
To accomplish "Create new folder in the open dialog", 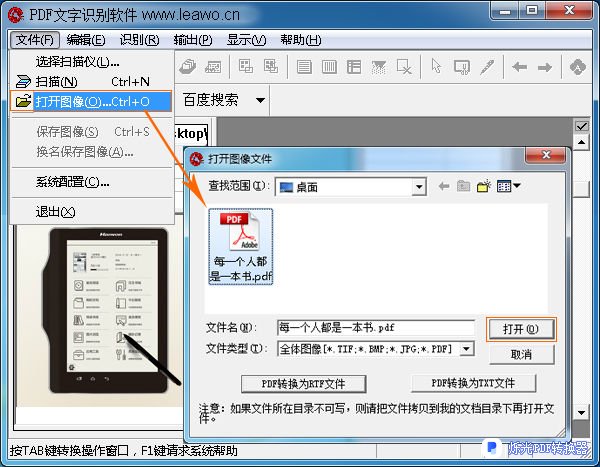I will click(x=484, y=186).
